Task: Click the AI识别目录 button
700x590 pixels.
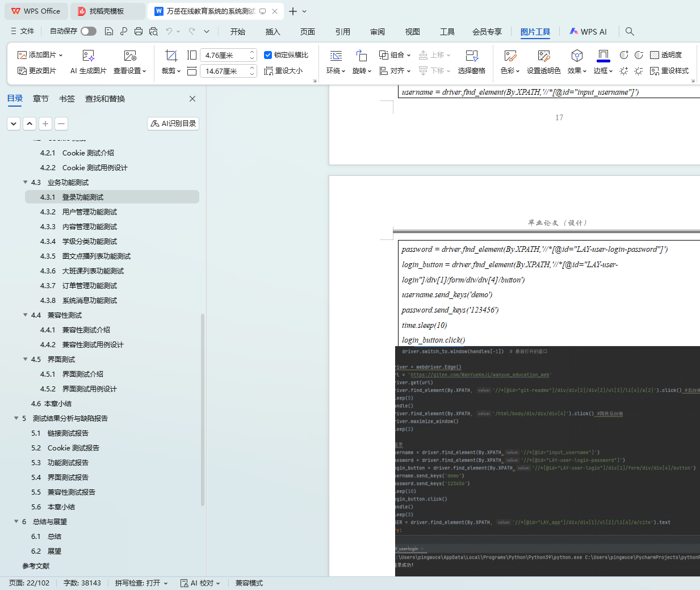Action: point(173,124)
